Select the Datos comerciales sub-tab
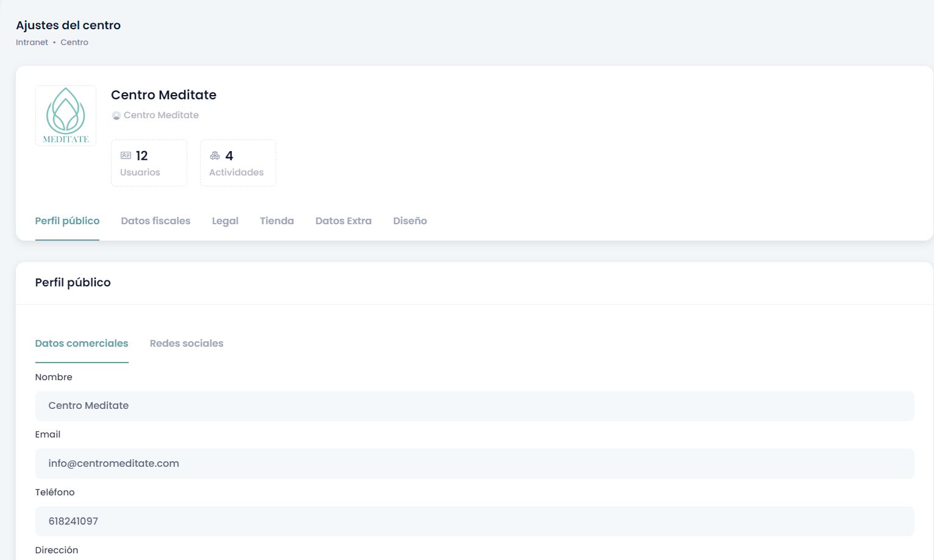 (82, 344)
